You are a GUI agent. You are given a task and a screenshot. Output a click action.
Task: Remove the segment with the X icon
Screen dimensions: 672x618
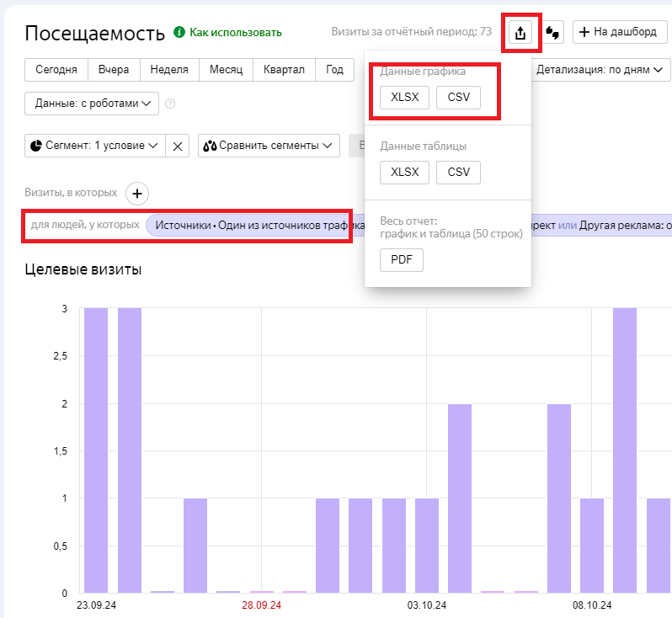[x=178, y=146]
